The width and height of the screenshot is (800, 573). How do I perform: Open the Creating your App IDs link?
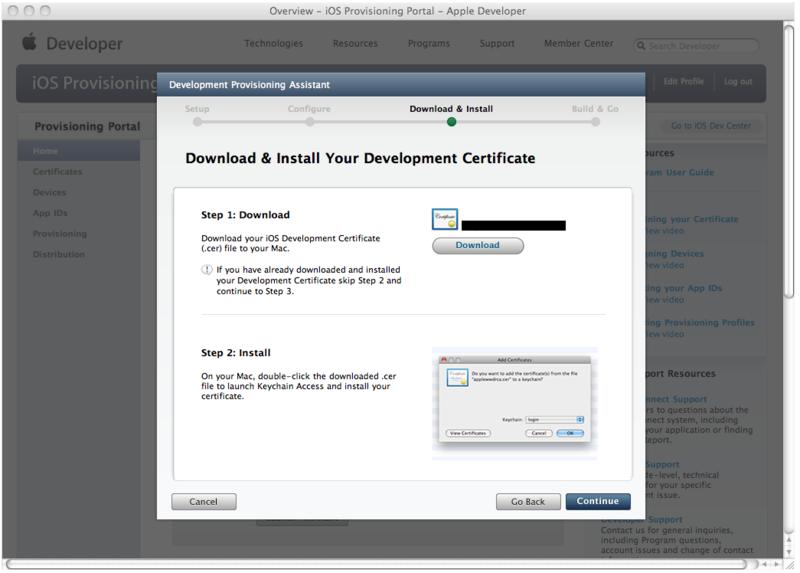click(x=684, y=288)
